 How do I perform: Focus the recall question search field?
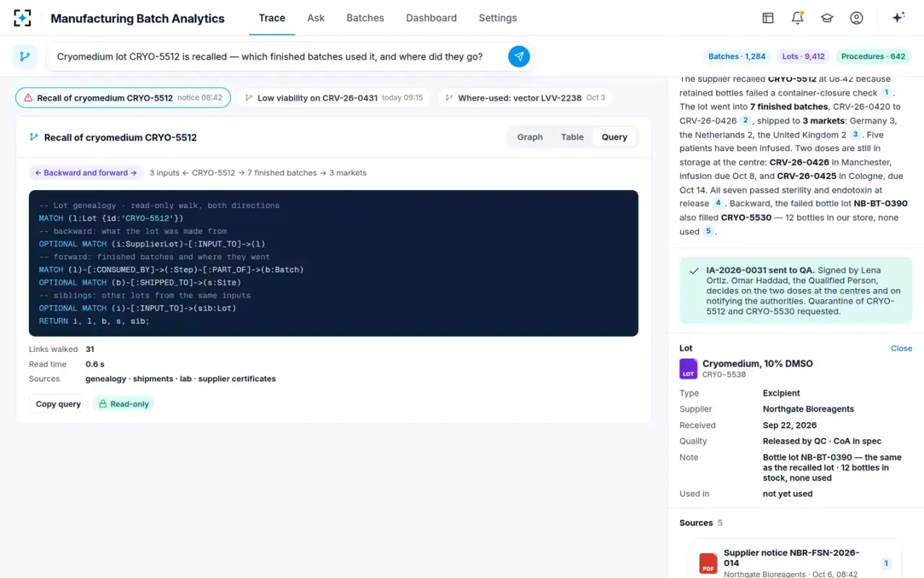tap(278, 56)
